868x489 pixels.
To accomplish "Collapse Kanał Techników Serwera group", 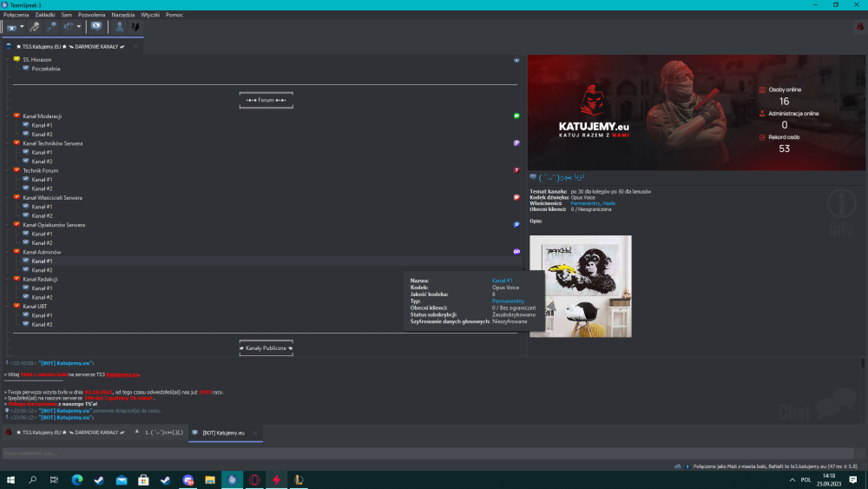I will click(7, 143).
